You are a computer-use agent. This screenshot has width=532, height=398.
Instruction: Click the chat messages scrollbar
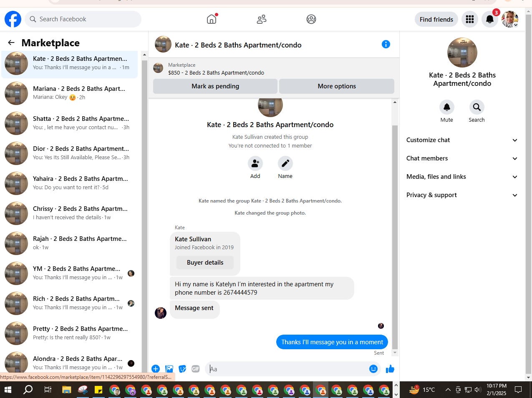(395, 236)
